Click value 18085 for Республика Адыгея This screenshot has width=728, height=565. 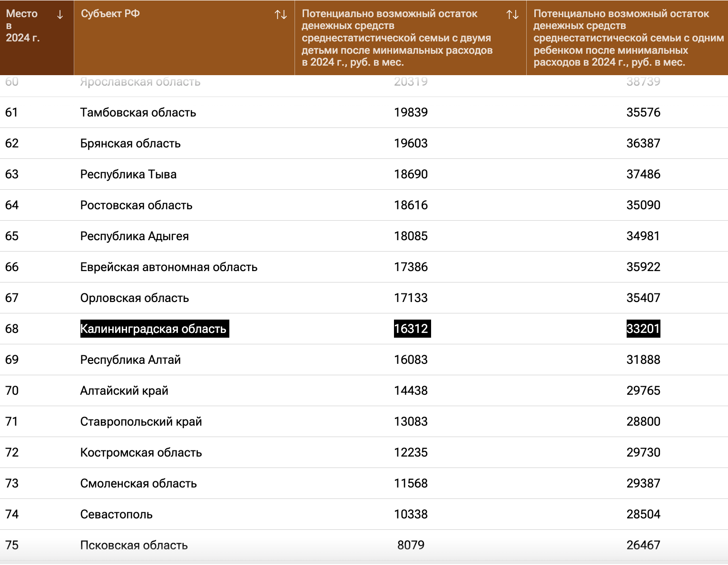[411, 236]
